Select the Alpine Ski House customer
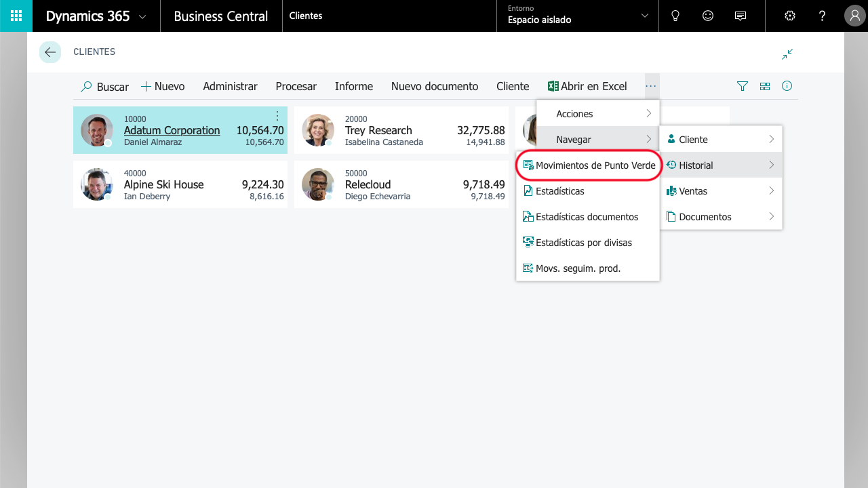Image resolution: width=868 pixels, height=488 pixels. 180,184
